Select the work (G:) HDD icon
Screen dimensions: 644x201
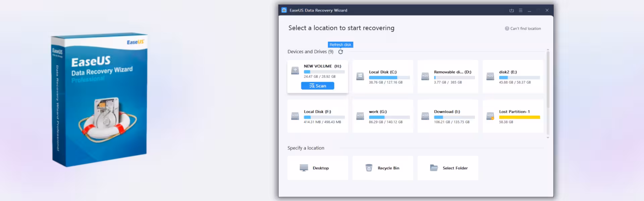pyautogui.click(x=360, y=116)
